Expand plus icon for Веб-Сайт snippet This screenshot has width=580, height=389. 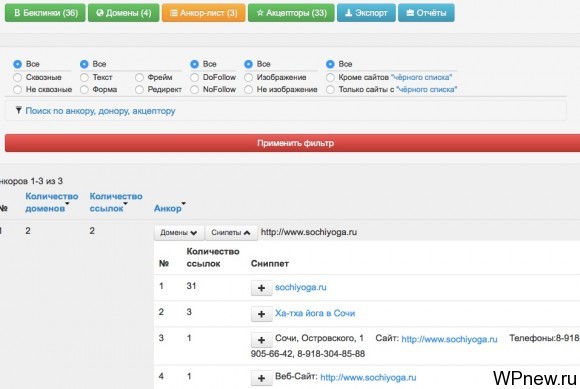point(261,378)
